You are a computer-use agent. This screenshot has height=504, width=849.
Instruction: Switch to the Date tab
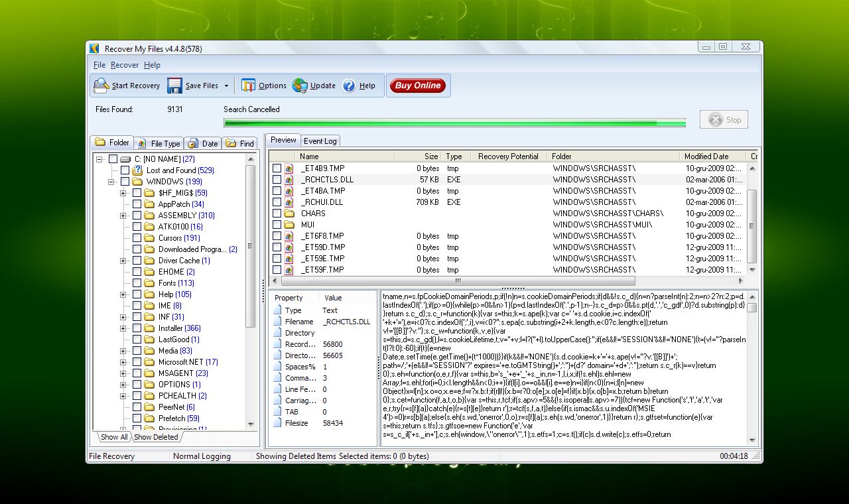tap(203, 143)
